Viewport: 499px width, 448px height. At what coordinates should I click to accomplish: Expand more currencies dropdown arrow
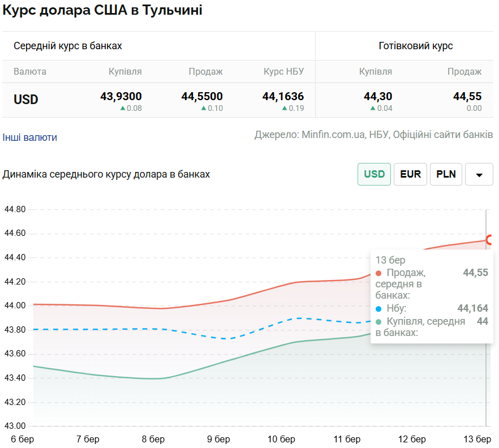(479, 175)
